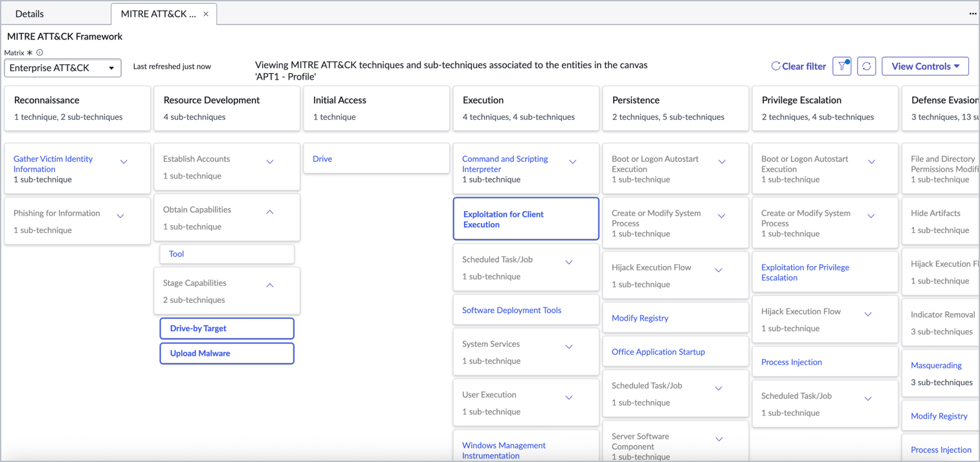Viewport: 980px width, 462px height.
Task: Open Software Deployment Tools technique
Action: click(511, 310)
